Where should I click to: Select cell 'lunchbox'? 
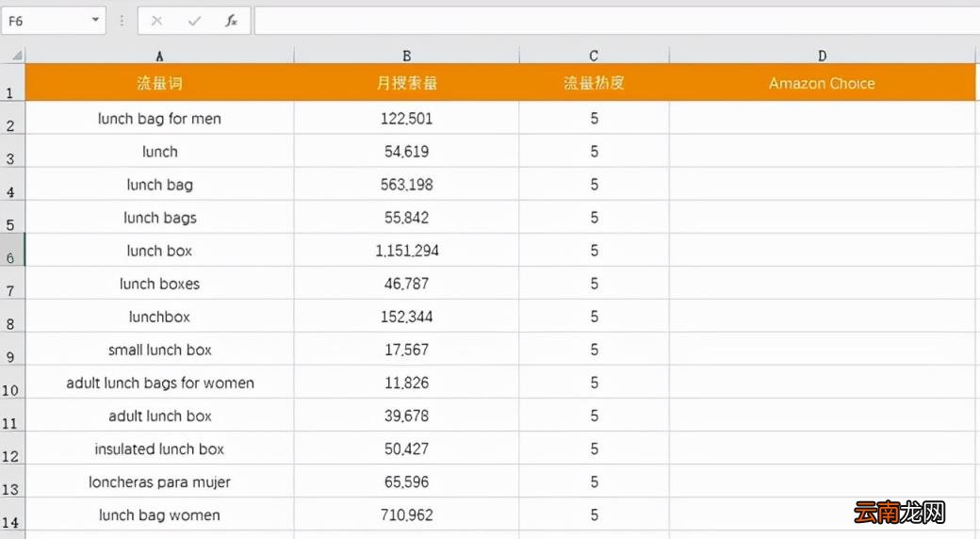pyautogui.click(x=159, y=317)
